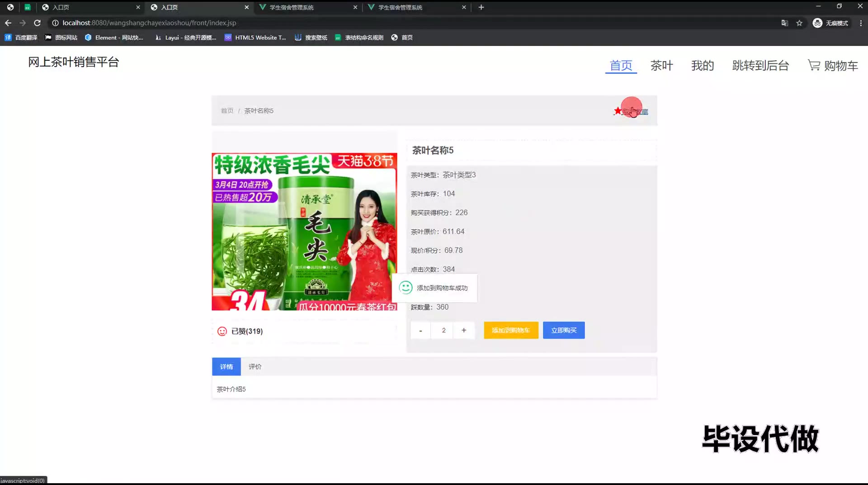Open 首页 bookmark in bookmarks bar
The height and width of the screenshot is (485, 868).
tap(402, 38)
